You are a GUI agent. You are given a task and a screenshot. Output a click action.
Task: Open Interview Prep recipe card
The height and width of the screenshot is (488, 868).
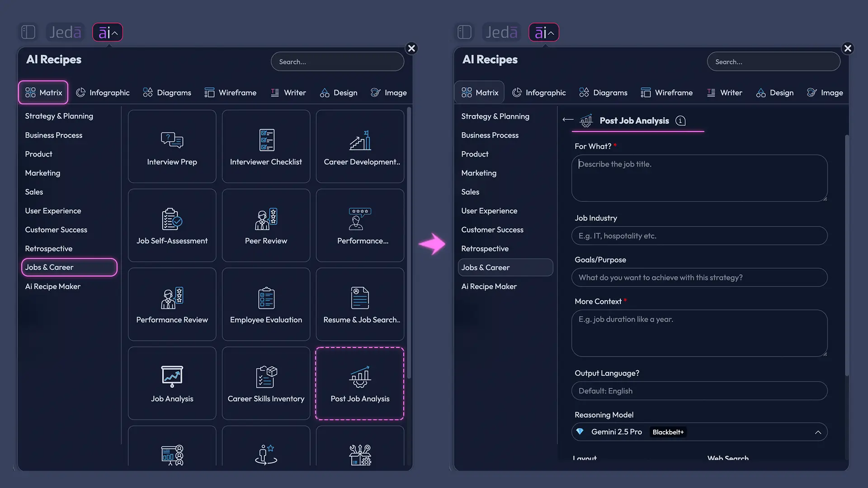tap(172, 146)
